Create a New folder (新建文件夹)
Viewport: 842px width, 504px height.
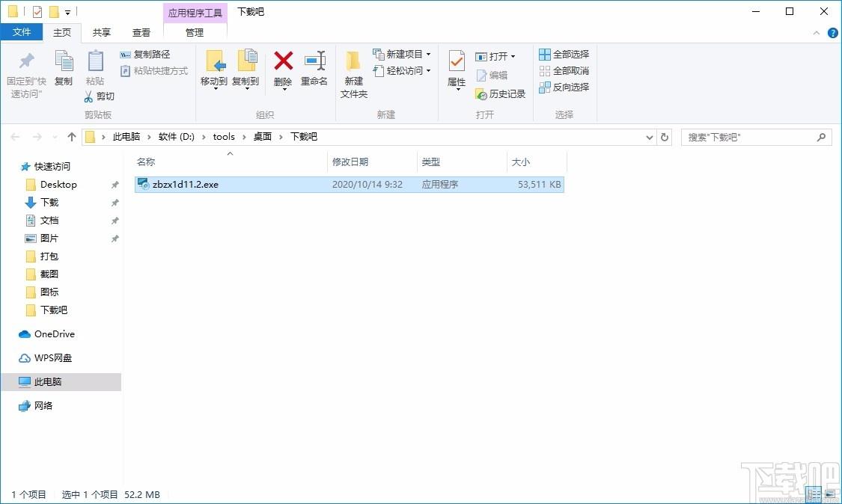pyautogui.click(x=353, y=75)
